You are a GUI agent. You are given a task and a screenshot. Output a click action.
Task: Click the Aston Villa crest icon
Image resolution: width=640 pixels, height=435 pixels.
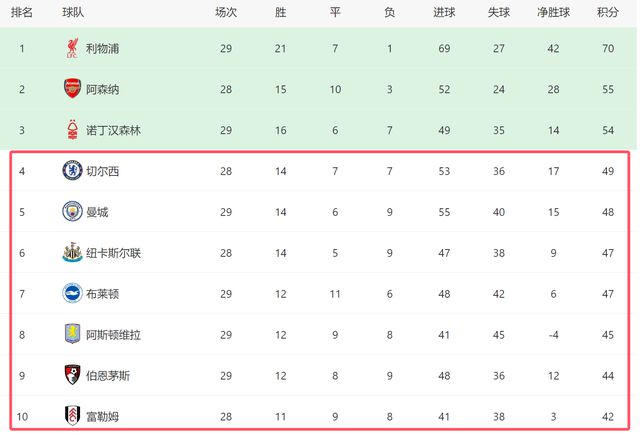coord(72,335)
